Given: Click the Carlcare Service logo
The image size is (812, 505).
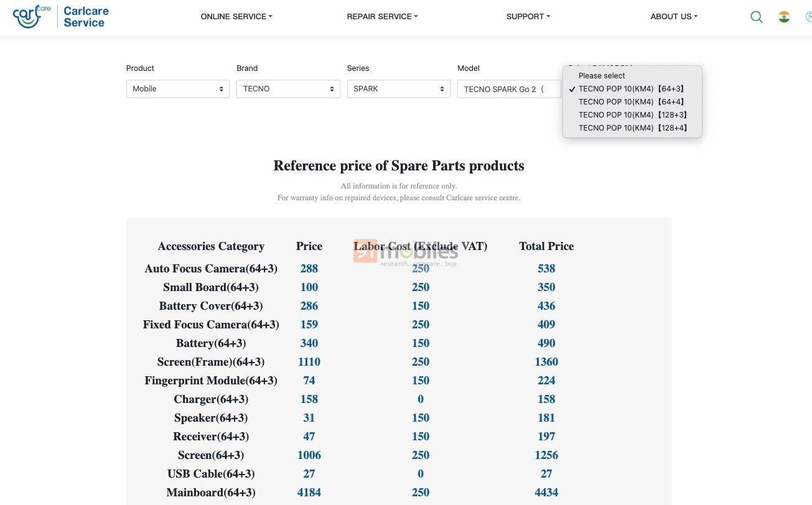Looking at the screenshot, I should (61, 17).
